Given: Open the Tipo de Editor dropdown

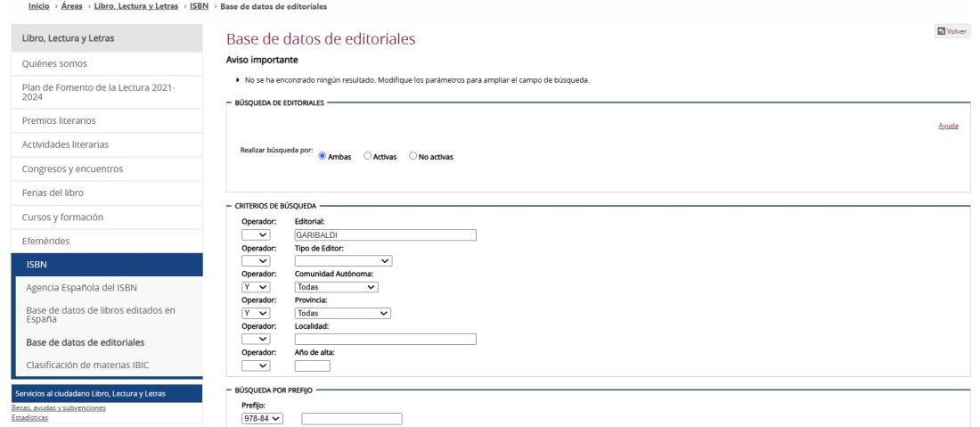Looking at the screenshot, I should point(343,261).
